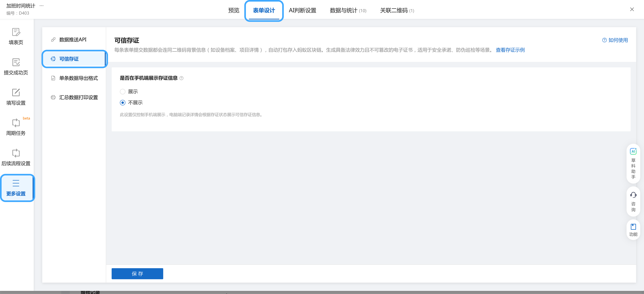The image size is (644, 294).
Task: Select the 展示 radio option
Action: click(122, 92)
